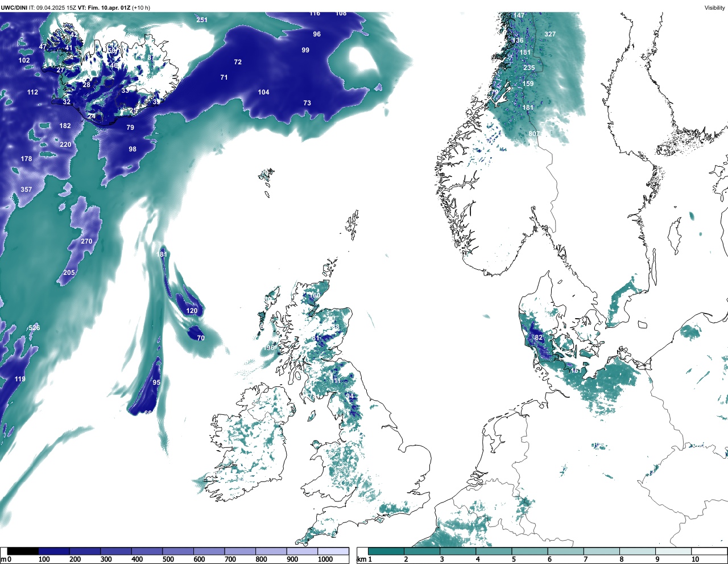Click the '112' value on the map
This screenshot has height=564, width=728.
coord(32,92)
